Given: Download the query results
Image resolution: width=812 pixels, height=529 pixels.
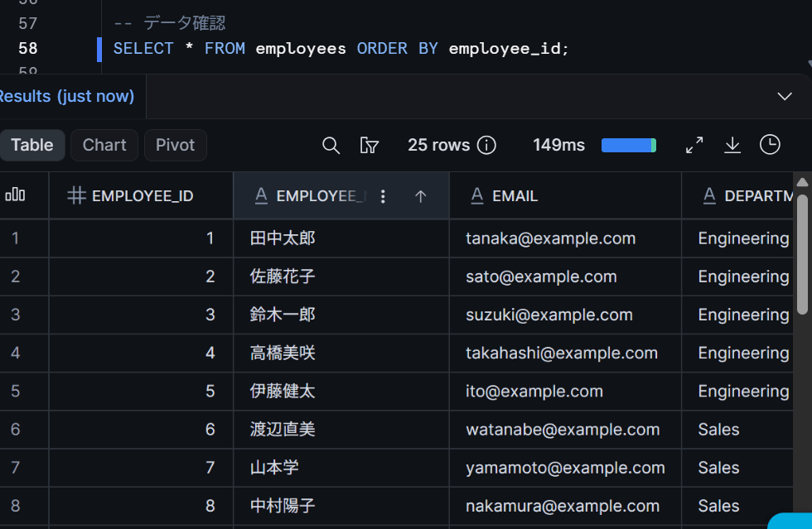Looking at the screenshot, I should [732, 145].
